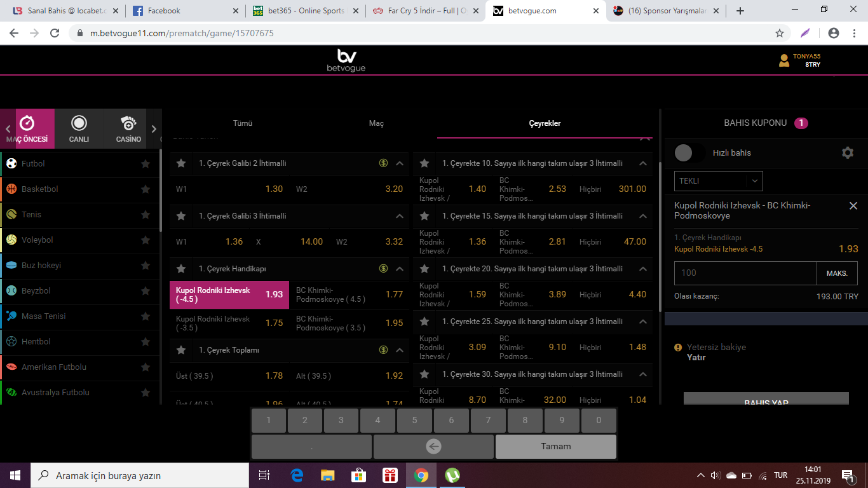Open the Casino section
This screenshot has width=868, height=488.
128,128
